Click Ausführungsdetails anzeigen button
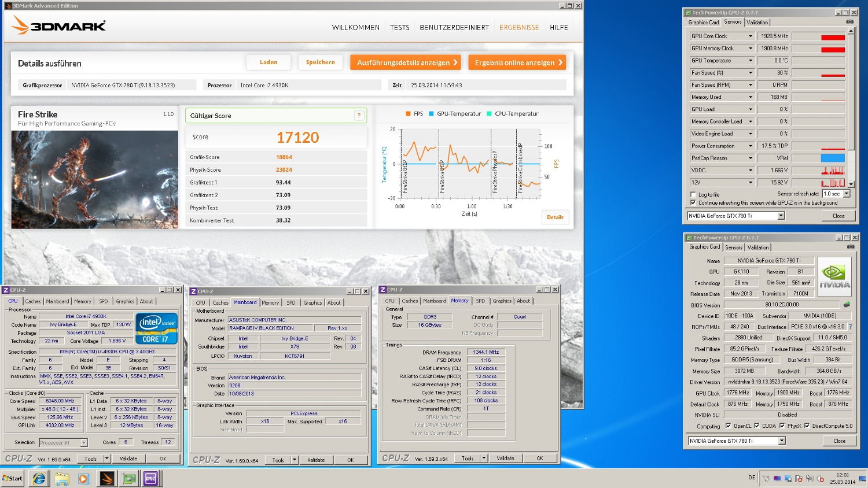 click(x=406, y=62)
